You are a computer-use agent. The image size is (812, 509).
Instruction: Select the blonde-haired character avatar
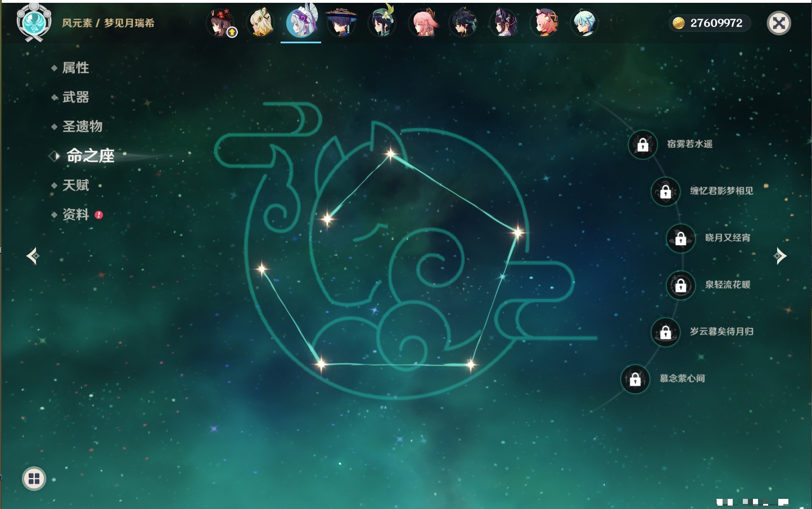(x=261, y=23)
